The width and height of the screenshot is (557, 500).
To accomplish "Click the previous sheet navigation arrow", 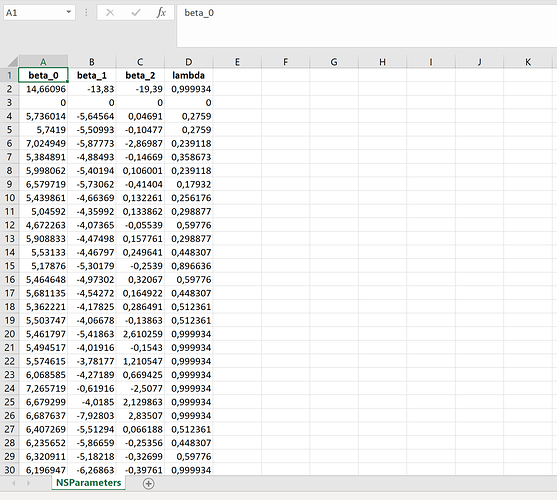I will coord(14,483).
